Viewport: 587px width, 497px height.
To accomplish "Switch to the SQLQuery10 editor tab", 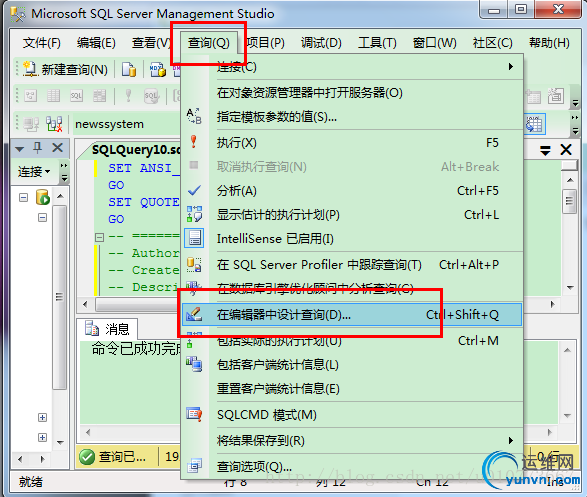I will tap(136, 150).
